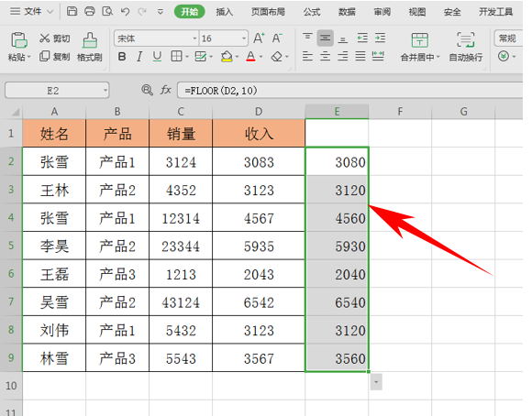Select the Format Painter (格式刷) tool

90,48
